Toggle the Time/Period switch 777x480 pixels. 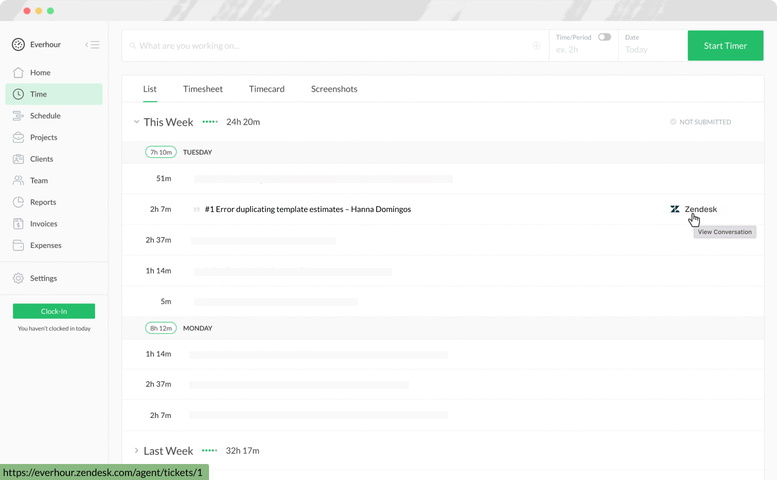click(604, 37)
